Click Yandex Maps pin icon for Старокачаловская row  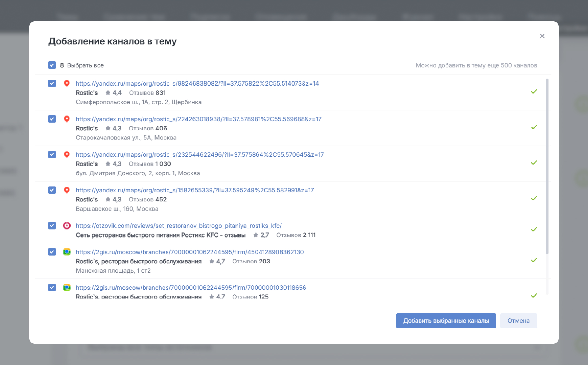pyautogui.click(x=67, y=119)
